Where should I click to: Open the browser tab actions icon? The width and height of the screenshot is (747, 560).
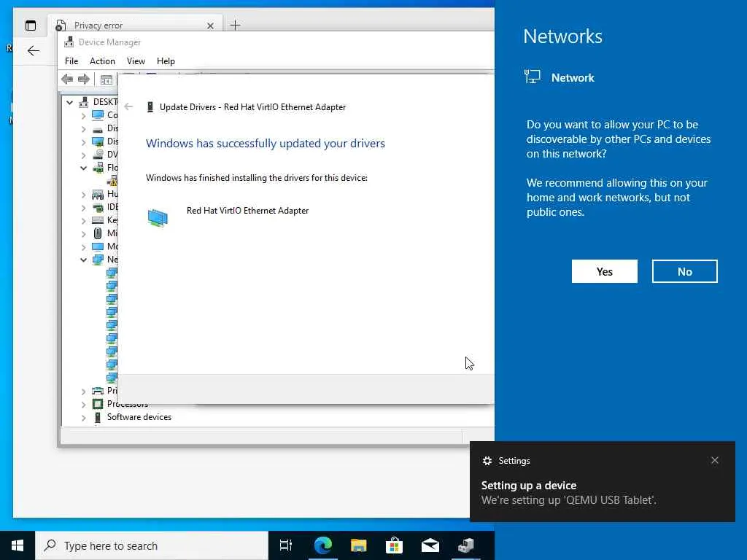pyautogui.click(x=31, y=26)
